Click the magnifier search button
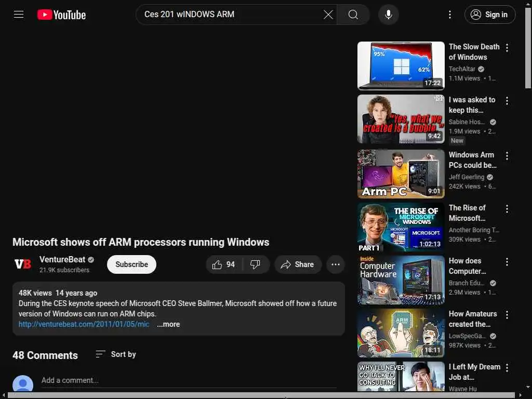Image resolution: width=532 pixels, height=399 pixels. pyautogui.click(x=353, y=15)
